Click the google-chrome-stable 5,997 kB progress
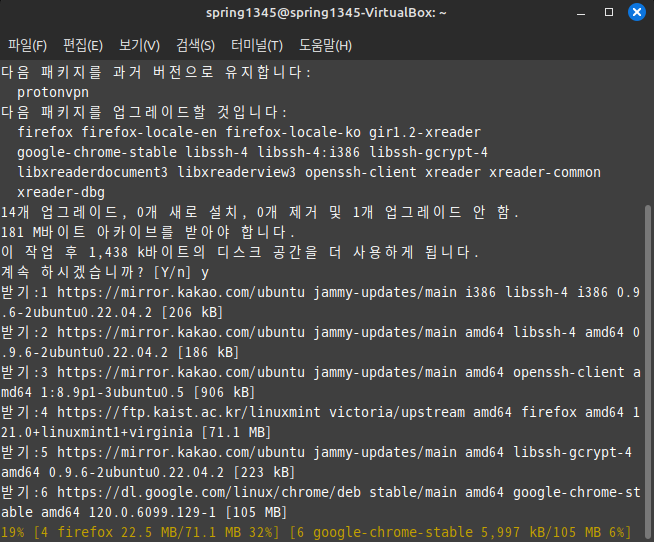This screenshot has height=542, width=654. pyautogui.click(x=460, y=532)
